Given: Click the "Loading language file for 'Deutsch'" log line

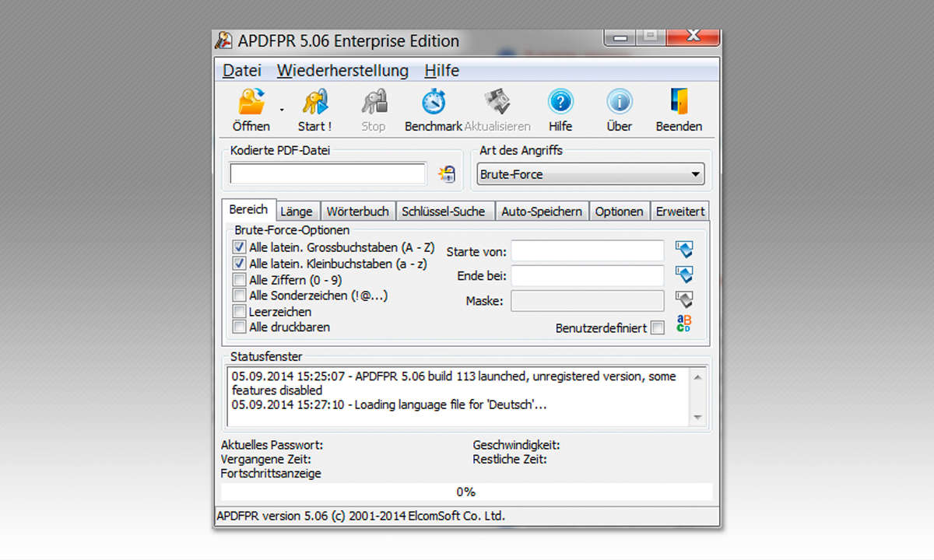Looking at the screenshot, I should 389,405.
